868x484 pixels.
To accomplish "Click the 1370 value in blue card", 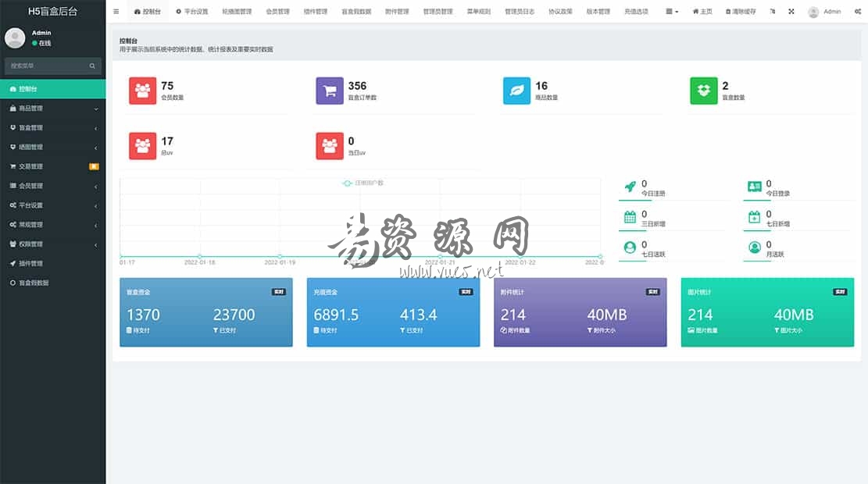I will [144, 315].
